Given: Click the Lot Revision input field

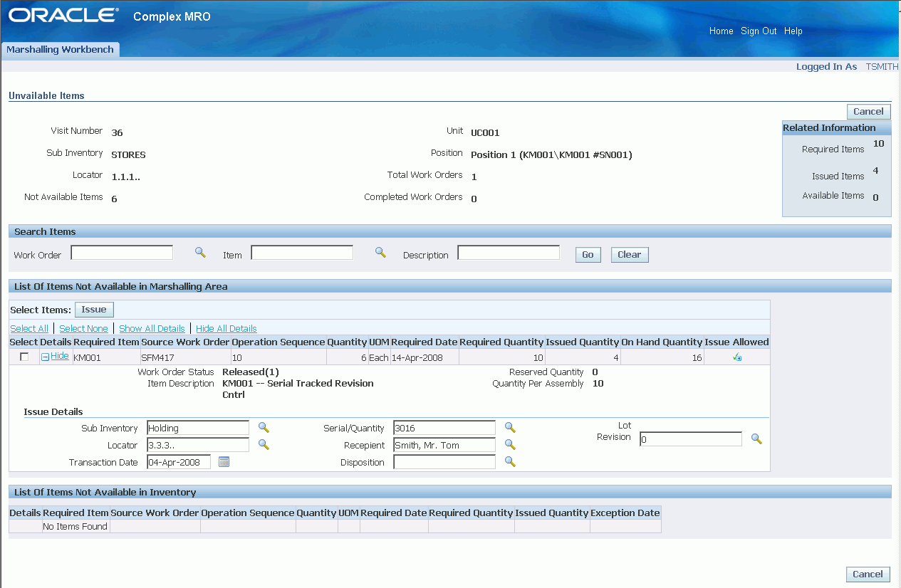Looking at the screenshot, I should 691,440.
